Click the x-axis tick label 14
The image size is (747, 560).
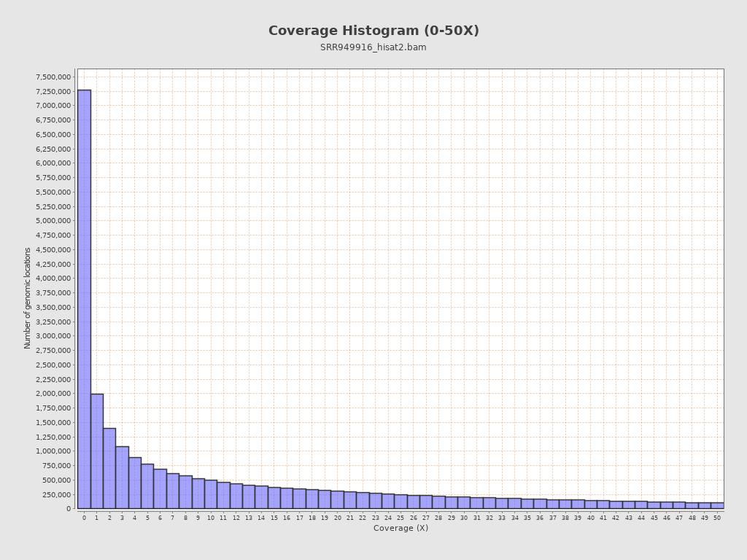(x=261, y=518)
